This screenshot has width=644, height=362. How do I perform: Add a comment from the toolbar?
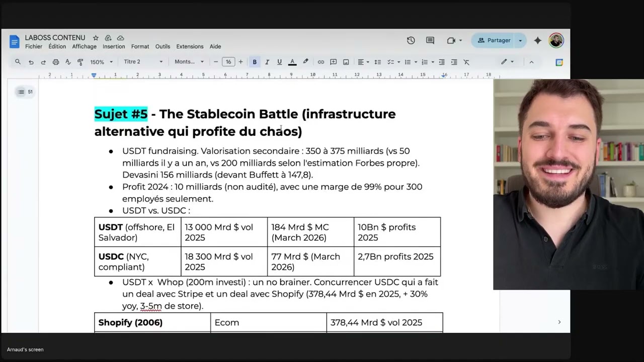click(x=334, y=62)
